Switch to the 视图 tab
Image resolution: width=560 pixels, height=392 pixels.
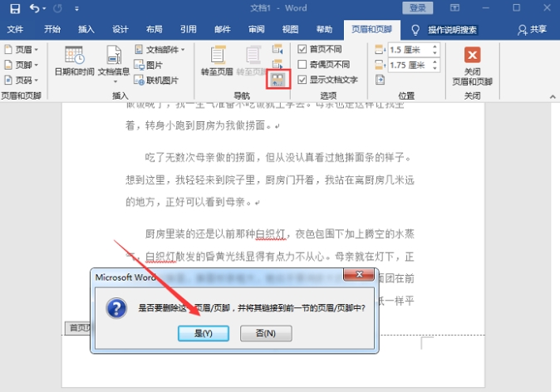coord(290,29)
